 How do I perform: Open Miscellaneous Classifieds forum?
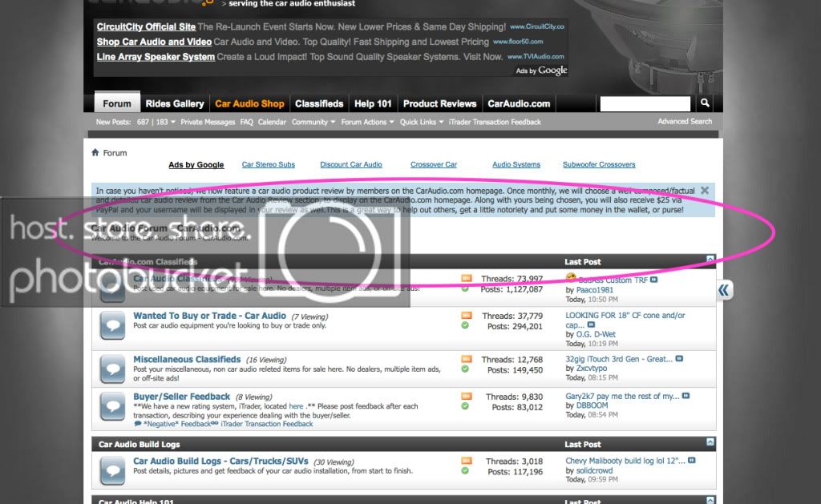(x=187, y=359)
